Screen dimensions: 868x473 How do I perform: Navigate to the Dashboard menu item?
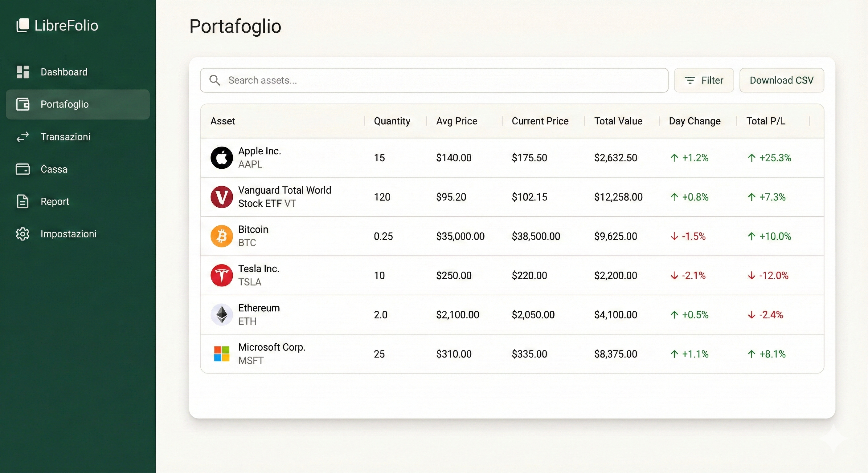(x=64, y=72)
